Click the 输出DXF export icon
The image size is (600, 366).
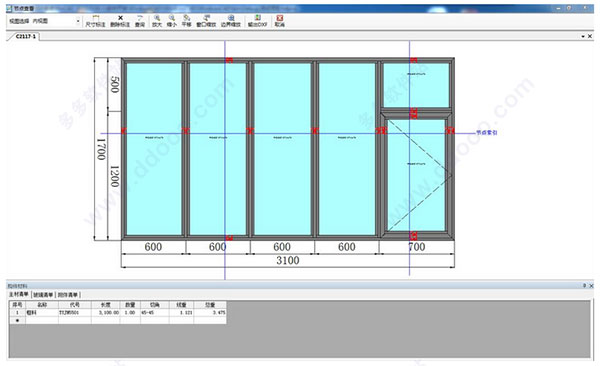tap(258, 21)
